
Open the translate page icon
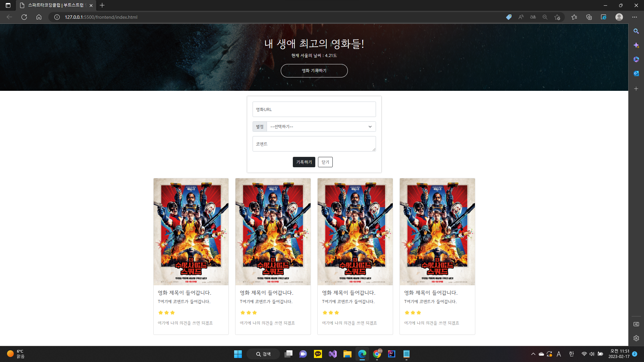point(533,17)
